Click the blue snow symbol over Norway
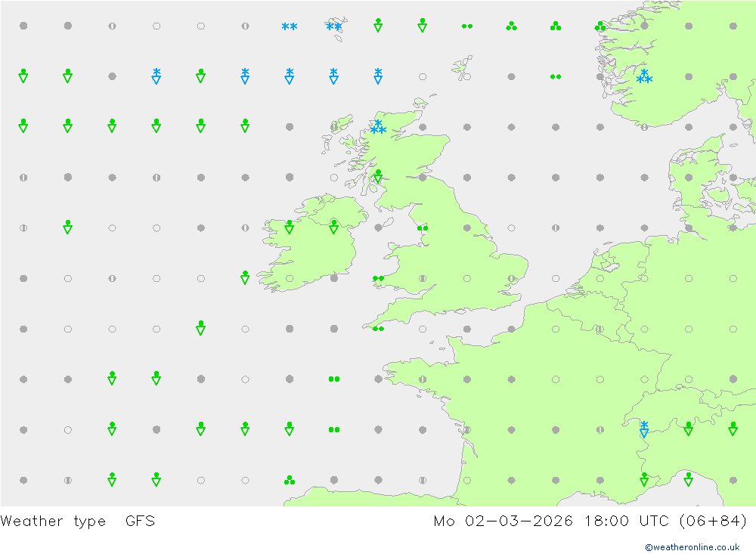756x554 pixels. coord(644,76)
